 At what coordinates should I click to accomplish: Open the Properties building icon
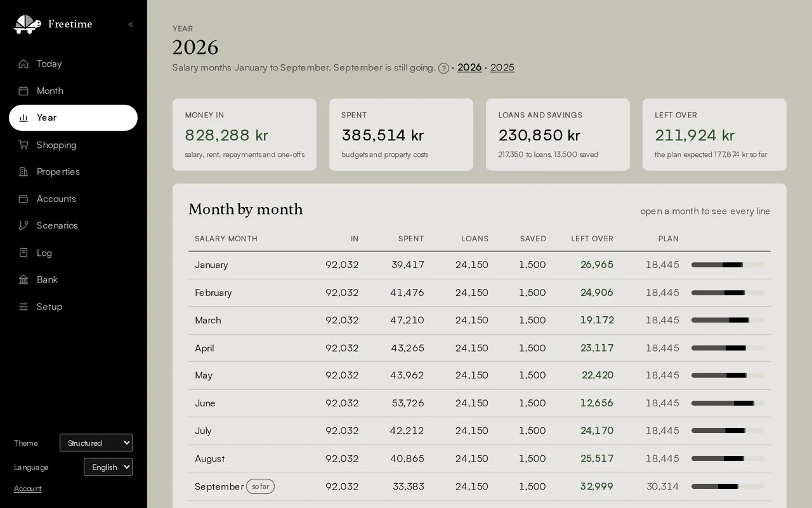tap(23, 171)
